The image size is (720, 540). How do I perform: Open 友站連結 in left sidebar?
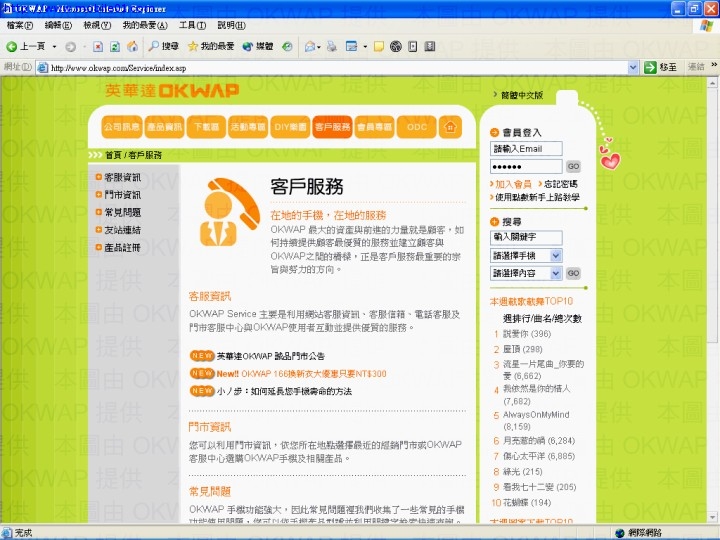(x=123, y=230)
